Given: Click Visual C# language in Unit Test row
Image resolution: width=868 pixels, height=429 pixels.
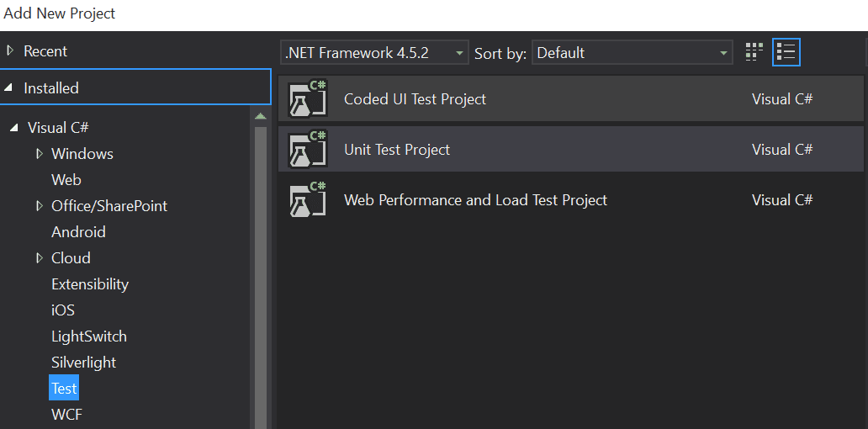Looking at the screenshot, I should (x=781, y=149).
